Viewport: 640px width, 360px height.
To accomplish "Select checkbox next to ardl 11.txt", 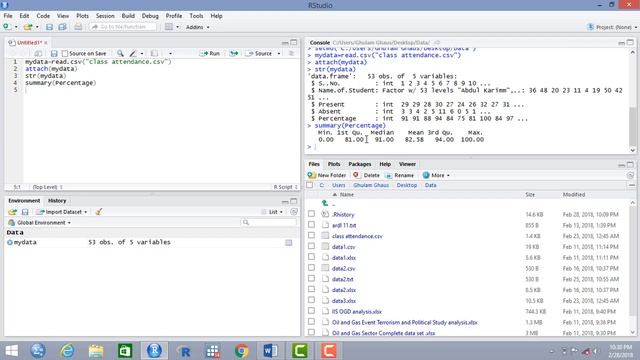I will tap(311, 224).
